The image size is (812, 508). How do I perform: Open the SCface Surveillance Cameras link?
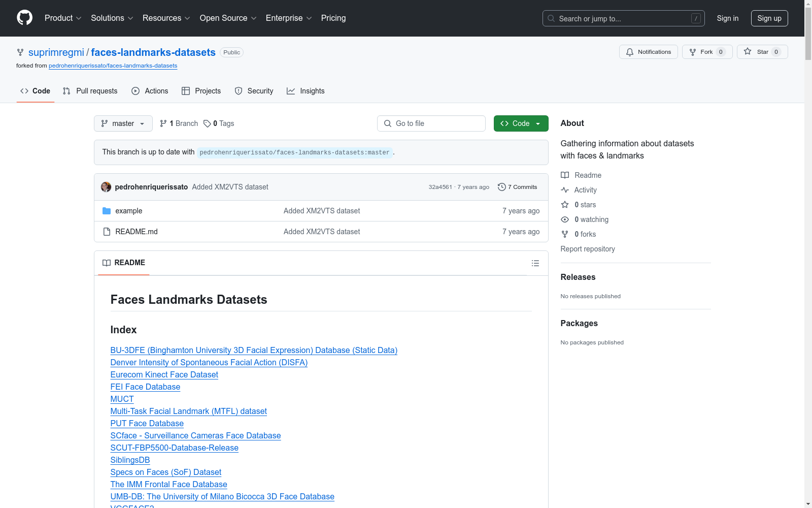tap(196, 436)
